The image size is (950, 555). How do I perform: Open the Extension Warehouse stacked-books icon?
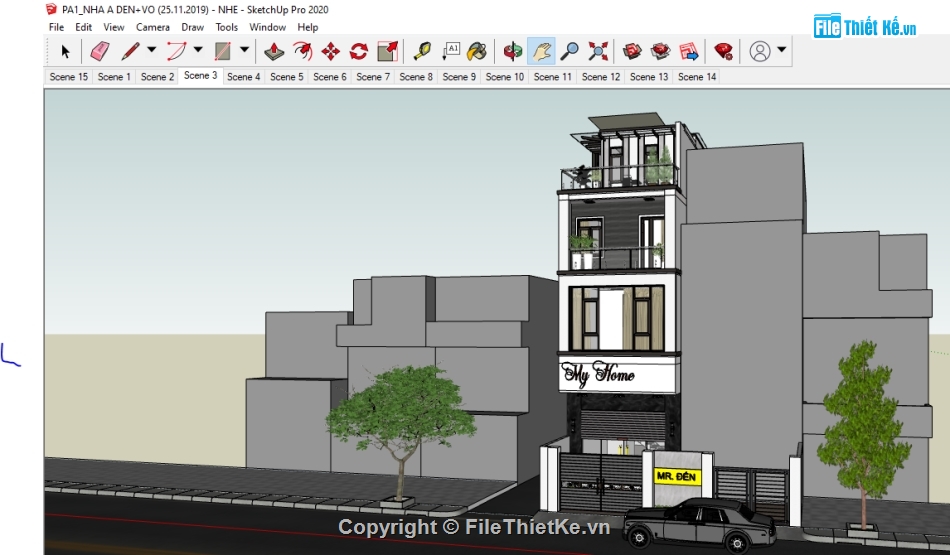point(660,52)
